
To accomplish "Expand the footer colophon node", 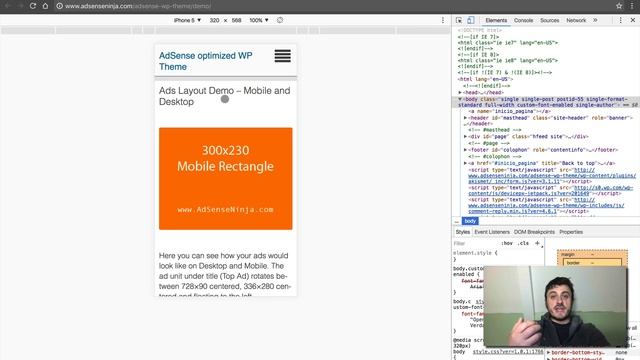I will (465, 150).
